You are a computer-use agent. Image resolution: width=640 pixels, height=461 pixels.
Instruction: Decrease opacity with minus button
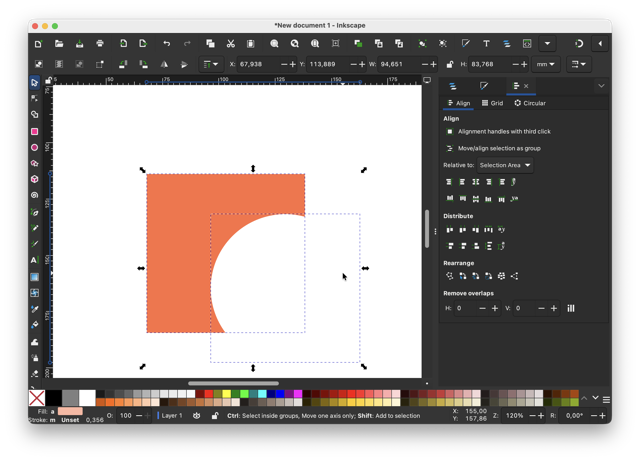coord(139,416)
